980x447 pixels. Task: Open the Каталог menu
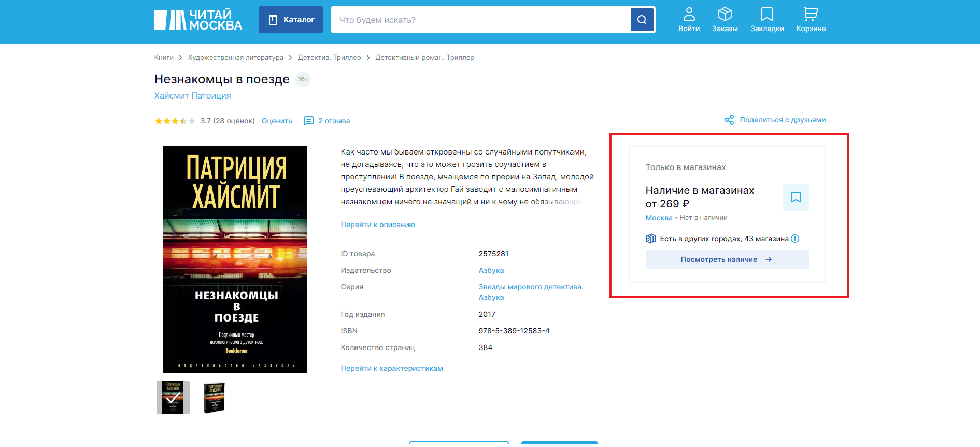pos(291,20)
